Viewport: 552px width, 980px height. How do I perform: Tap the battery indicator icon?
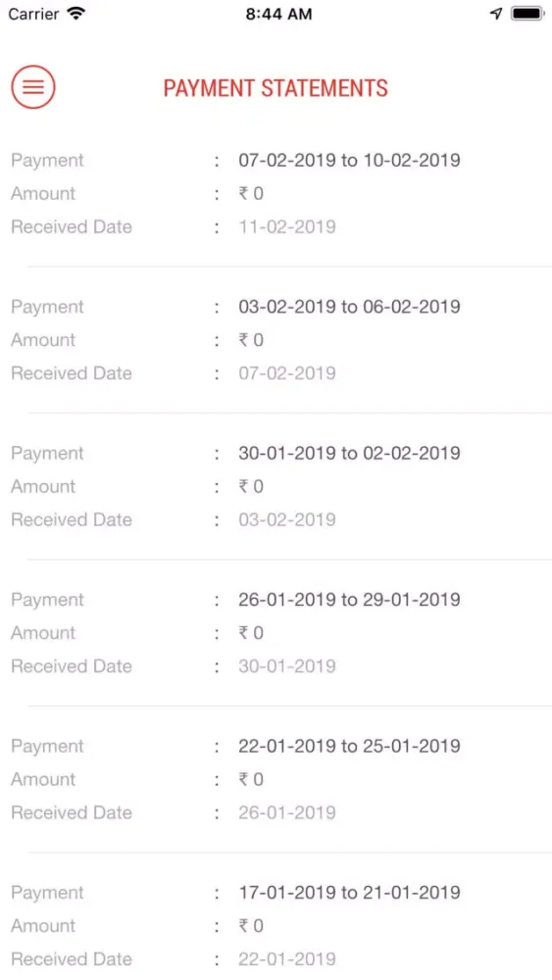coord(527,14)
